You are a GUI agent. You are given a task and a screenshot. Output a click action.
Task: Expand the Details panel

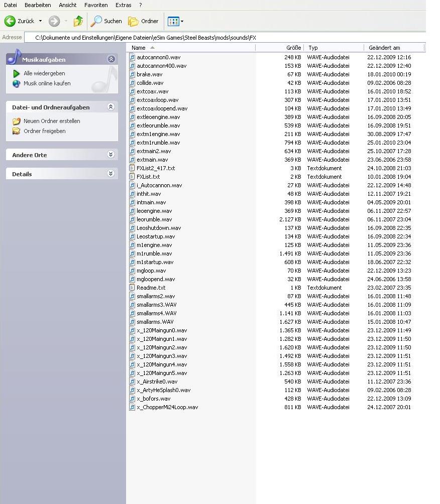point(111,174)
